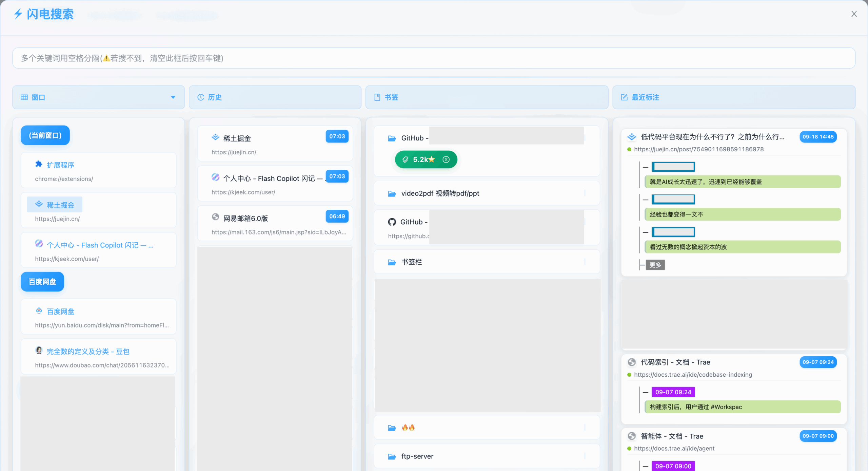Click the (当前窗口) group button
Image resolution: width=868 pixels, height=471 pixels.
tap(45, 135)
